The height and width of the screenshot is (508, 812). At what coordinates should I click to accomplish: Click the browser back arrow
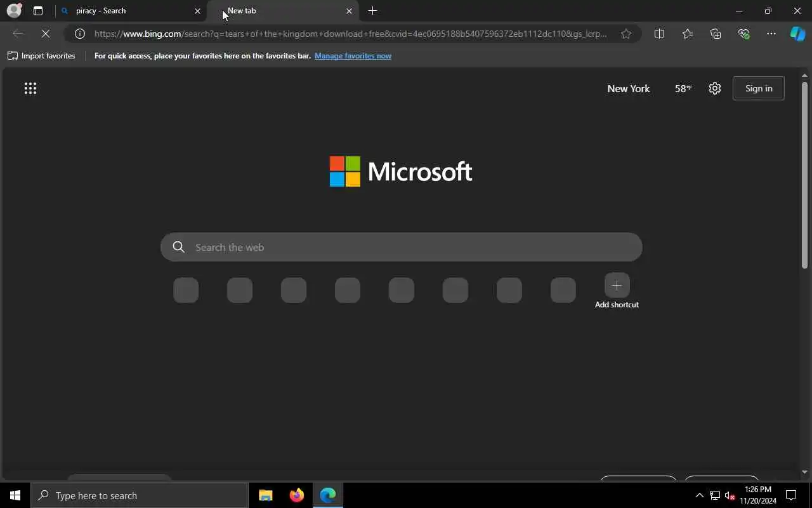18,34
